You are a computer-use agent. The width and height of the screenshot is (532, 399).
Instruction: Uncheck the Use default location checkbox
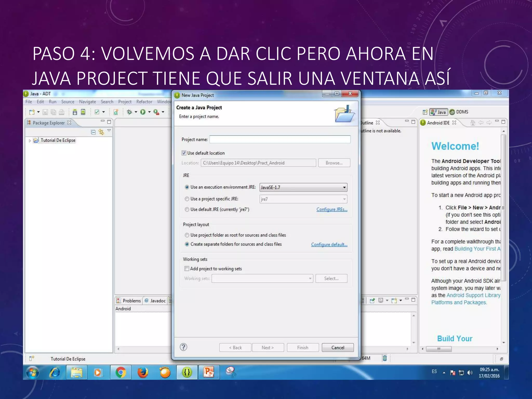point(184,153)
